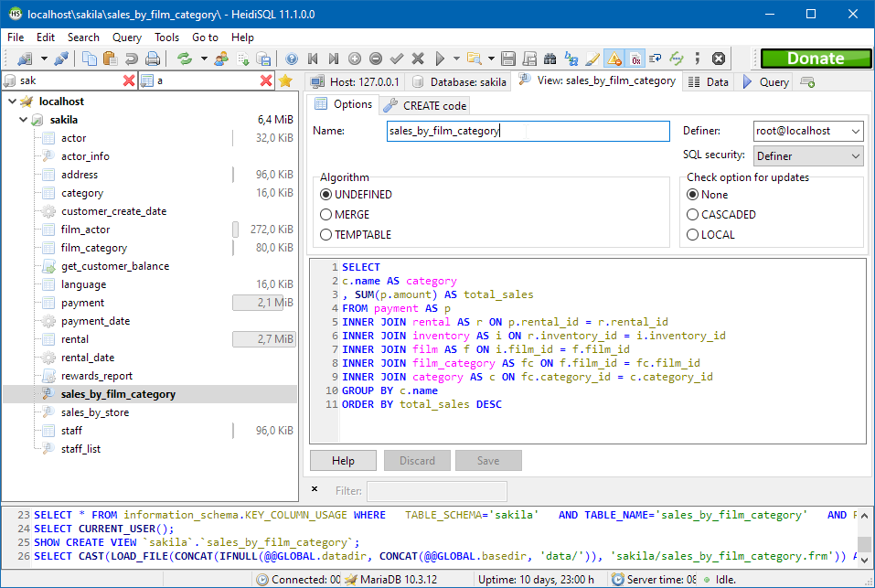Choose CASCADED check option for updates
Image resolution: width=875 pixels, height=588 pixels.
pyautogui.click(x=693, y=214)
